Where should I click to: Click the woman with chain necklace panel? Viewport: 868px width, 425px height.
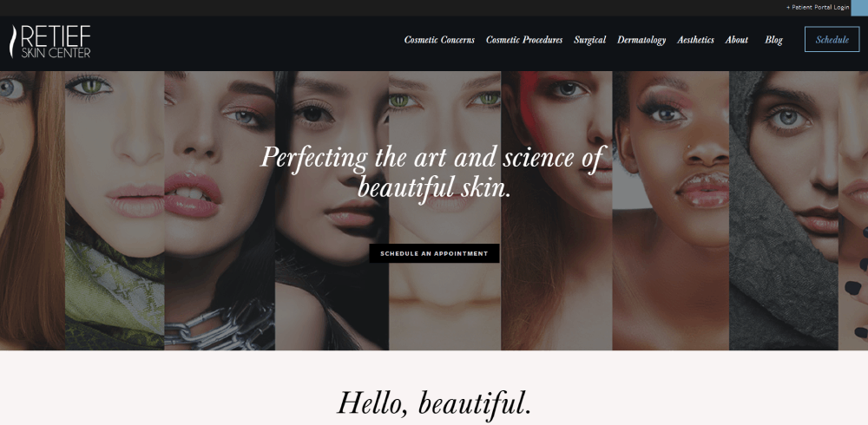click(220, 210)
